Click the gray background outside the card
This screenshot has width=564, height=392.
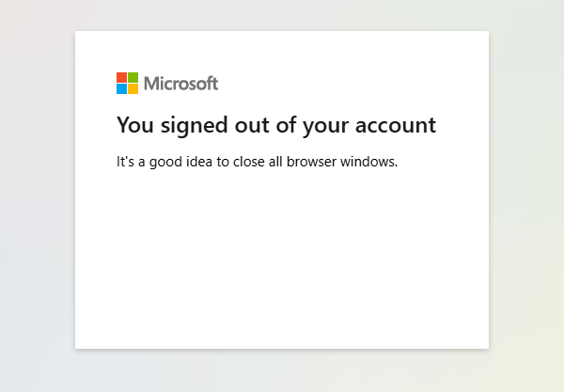click(38, 188)
